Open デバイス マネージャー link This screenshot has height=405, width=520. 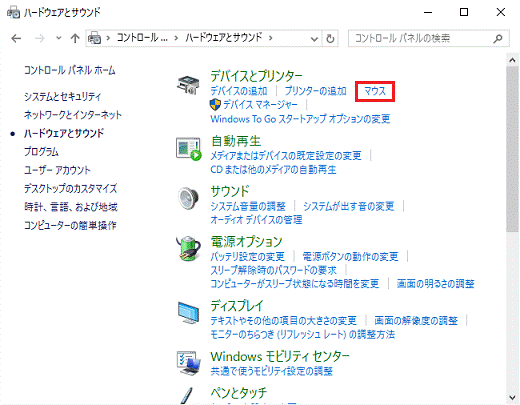point(260,105)
